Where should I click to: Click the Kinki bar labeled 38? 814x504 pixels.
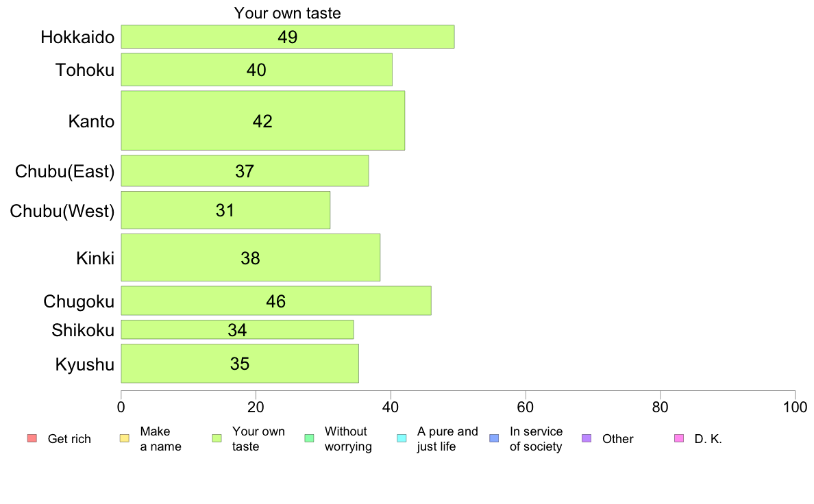250,257
